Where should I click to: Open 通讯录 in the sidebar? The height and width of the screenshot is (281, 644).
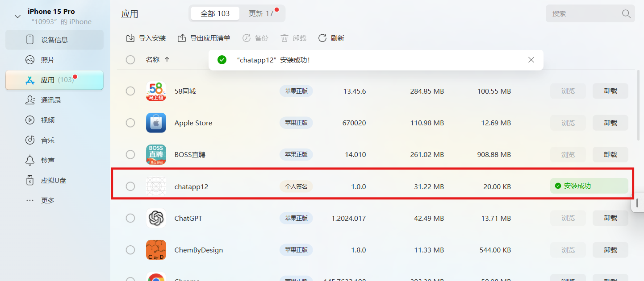click(54, 100)
